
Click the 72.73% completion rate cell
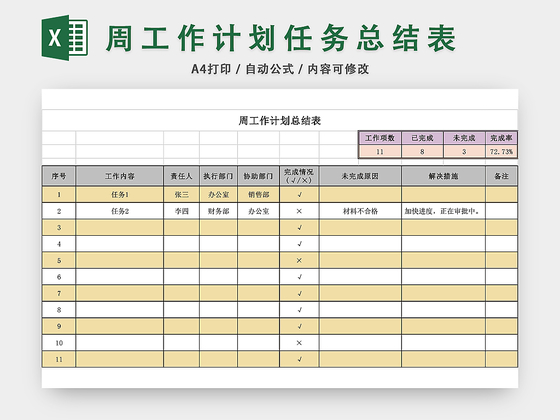pos(501,151)
